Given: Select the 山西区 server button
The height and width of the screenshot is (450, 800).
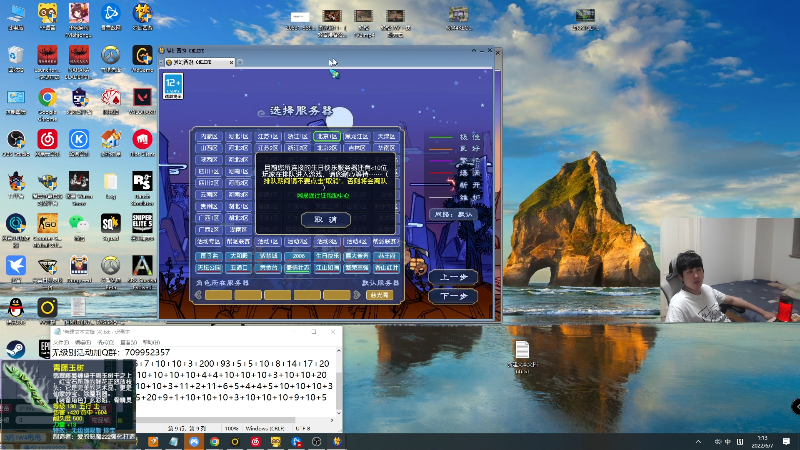Looking at the screenshot, I should 209,148.
